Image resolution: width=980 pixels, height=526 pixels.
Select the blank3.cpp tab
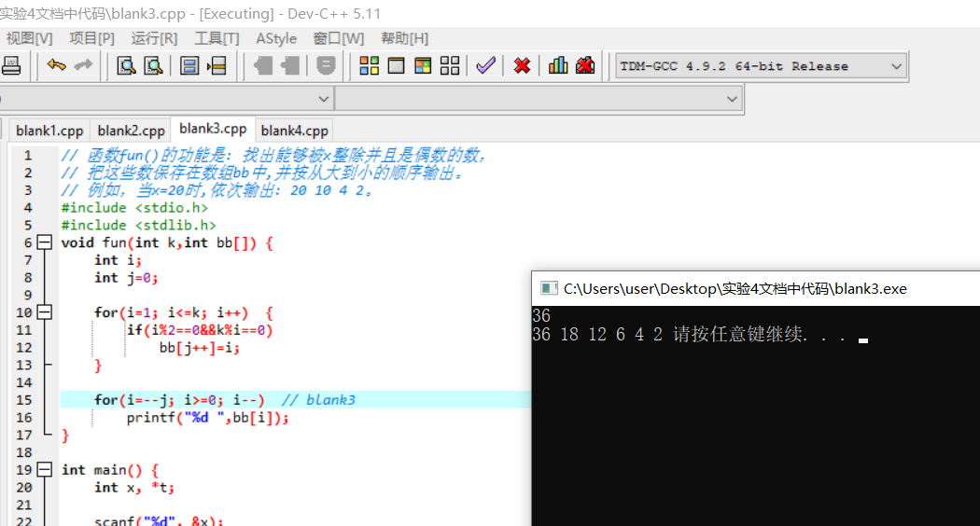click(x=213, y=129)
